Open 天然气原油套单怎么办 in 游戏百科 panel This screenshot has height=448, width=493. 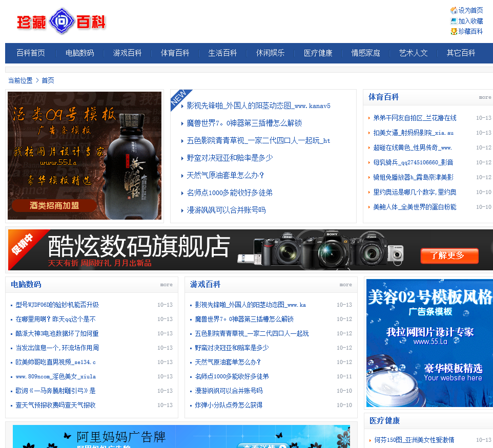coord(228,362)
